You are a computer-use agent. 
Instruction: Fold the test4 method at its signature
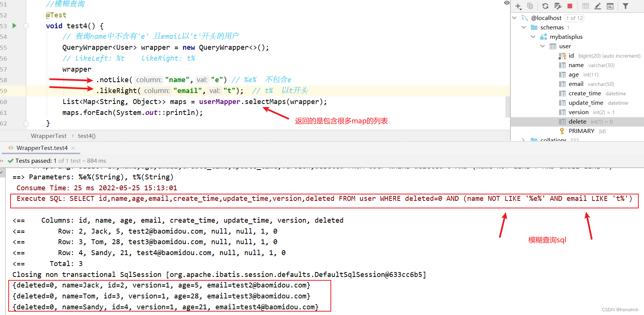pyautogui.click(x=26, y=26)
